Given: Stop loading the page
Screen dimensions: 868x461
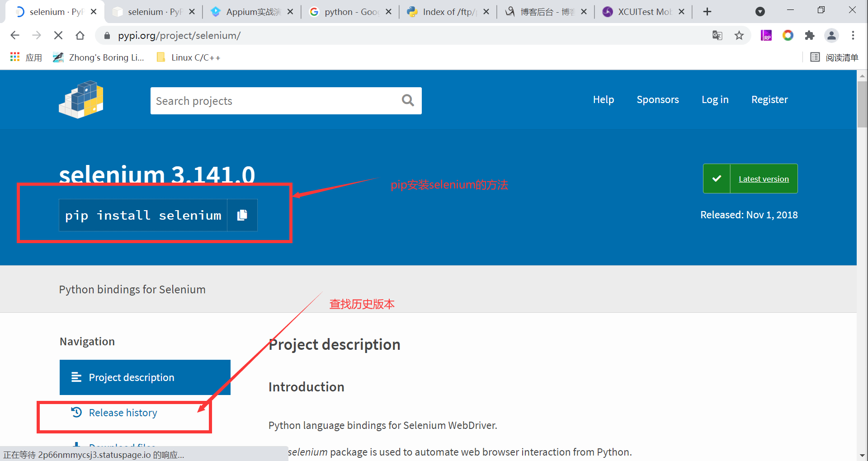Looking at the screenshot, I should click(x=58, y=35).
